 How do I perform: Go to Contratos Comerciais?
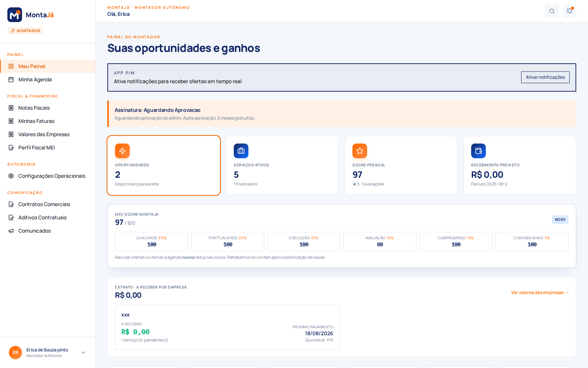point(48,204)
